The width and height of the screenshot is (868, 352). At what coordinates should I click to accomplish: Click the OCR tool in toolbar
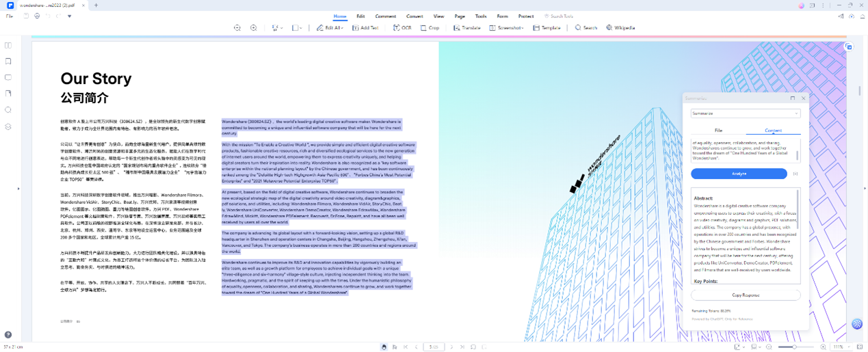(x=402, y=28)
